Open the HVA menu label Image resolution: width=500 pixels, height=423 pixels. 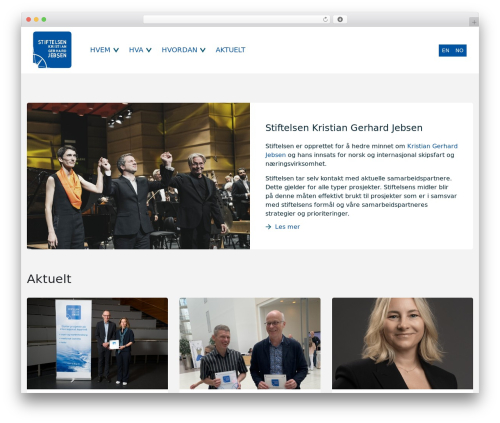136,50
